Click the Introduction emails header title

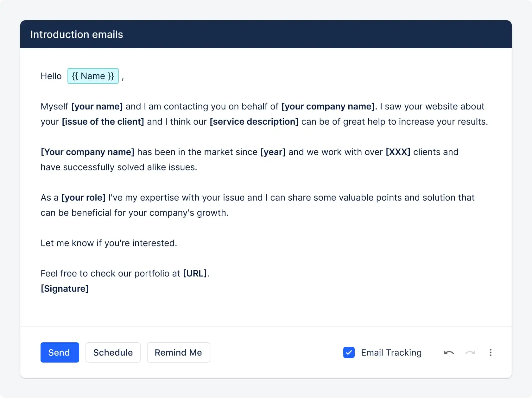tap(77, 34)
